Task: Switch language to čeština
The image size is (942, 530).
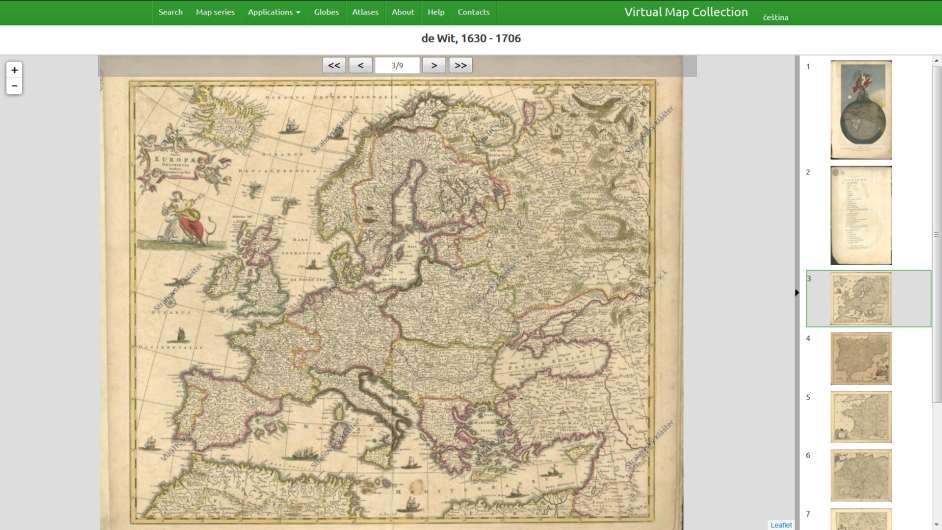Action: click(x=776, y=17)
